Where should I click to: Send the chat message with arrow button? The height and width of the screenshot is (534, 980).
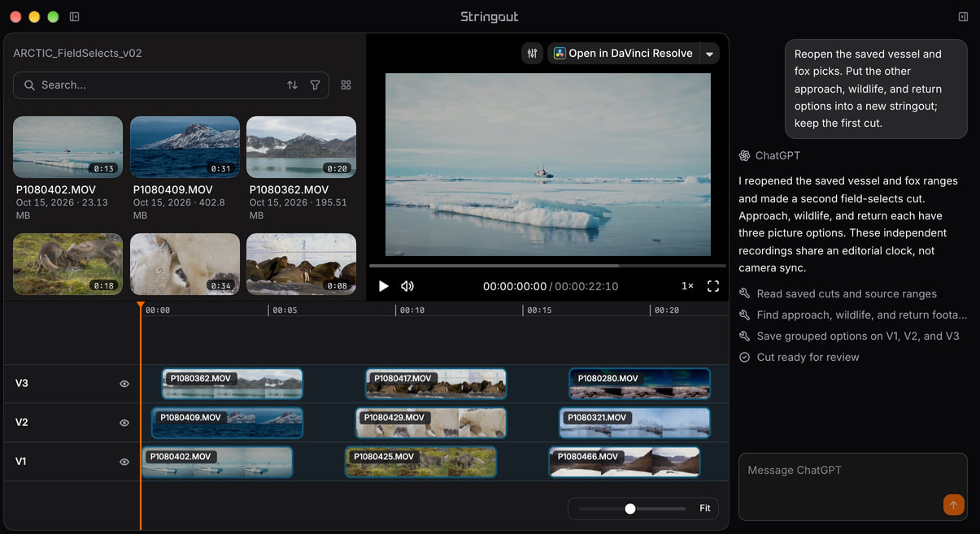click(953, 505)
